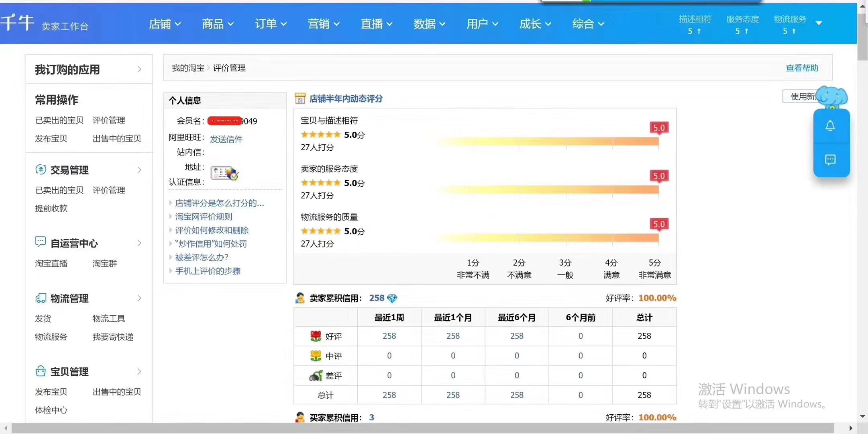
Task: Click the 自运营中心 chat bubble icon
Action: pos(41,242)
